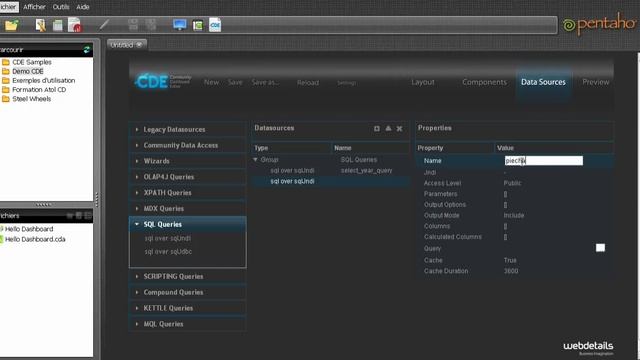Click the square icon in Datasources header
This screenshot has width=640, height=360.
(x=377, y=129)
